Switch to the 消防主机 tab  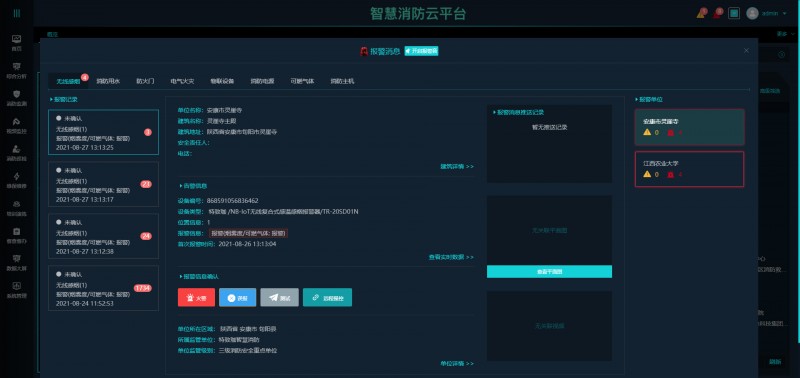[342, 81]
